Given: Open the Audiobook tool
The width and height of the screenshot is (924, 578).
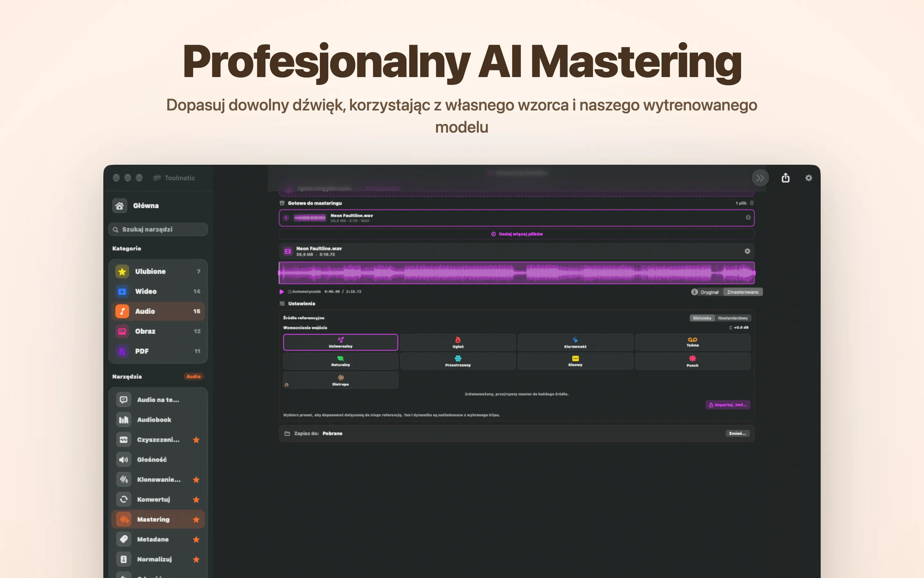Looking at the screenshot, I should point(158,420).
